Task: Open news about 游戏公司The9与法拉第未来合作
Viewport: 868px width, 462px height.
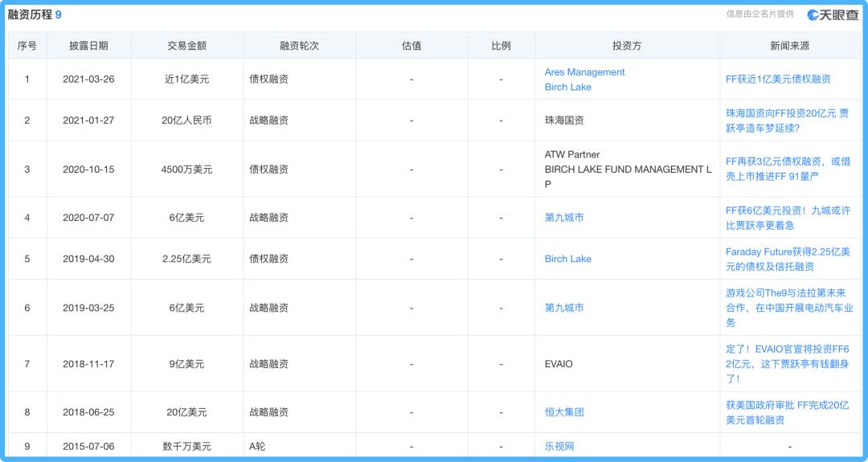Action: coord(788,308)
